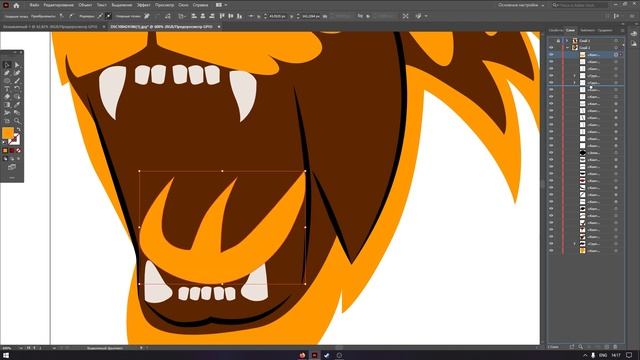Expand layer Слой 3 in Layers panel
The width and height of the screenshot is (640, 360).
[567, 41]
